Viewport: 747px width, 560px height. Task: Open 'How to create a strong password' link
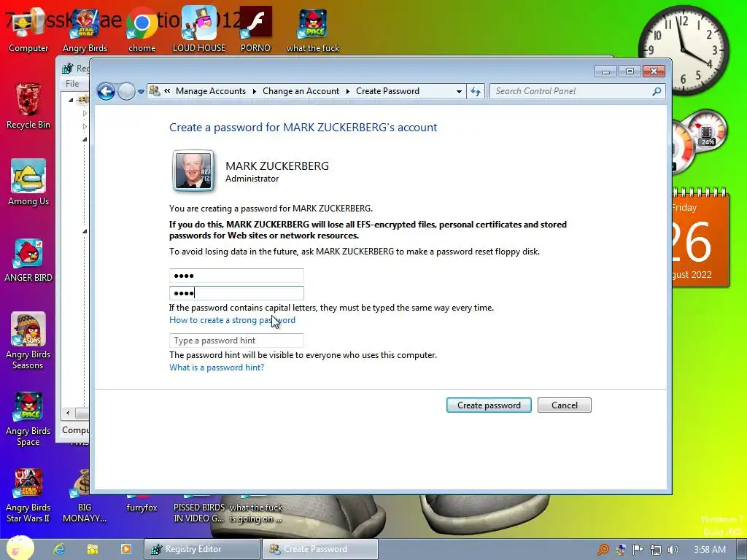click(232, 320)
